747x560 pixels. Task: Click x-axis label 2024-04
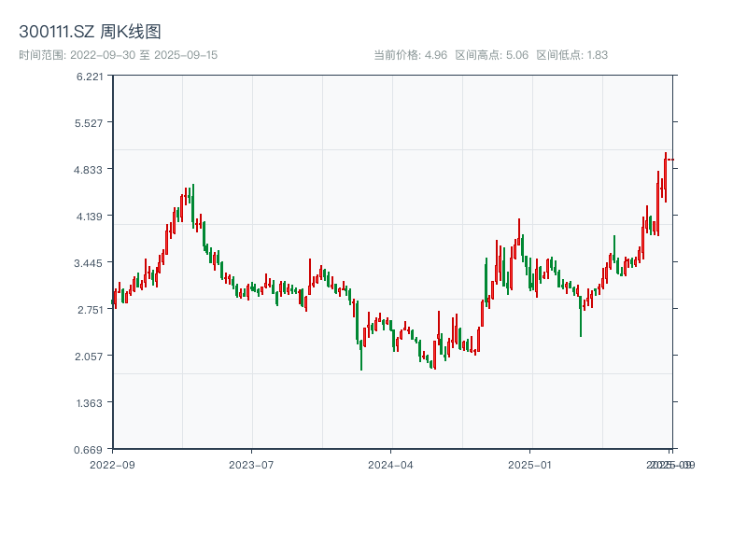[x=390, y=465]
